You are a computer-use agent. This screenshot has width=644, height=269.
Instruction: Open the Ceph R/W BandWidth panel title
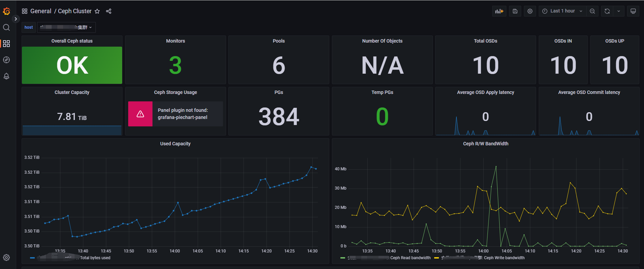tap(485, 144)
